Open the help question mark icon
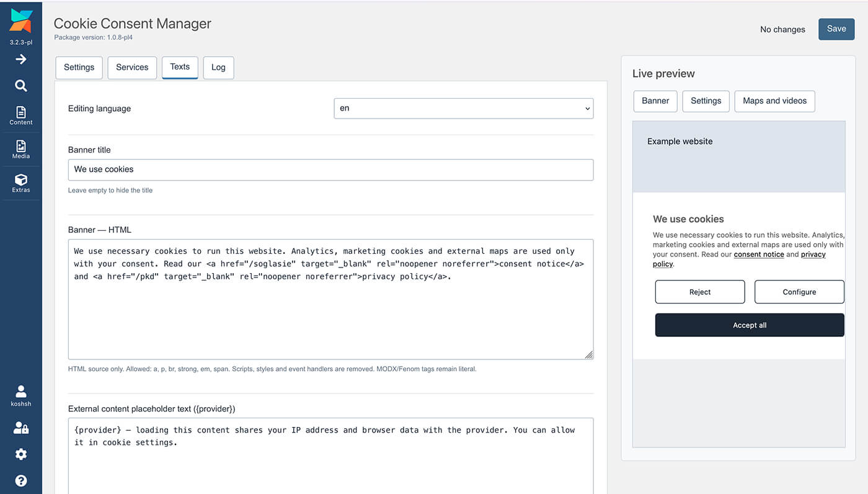 [21, 480]
